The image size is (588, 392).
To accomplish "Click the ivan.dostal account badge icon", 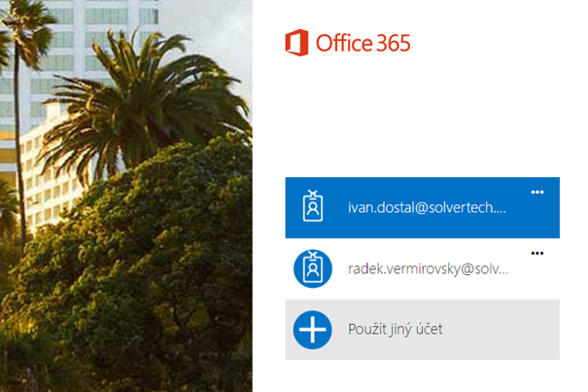I will coord(313,206).
